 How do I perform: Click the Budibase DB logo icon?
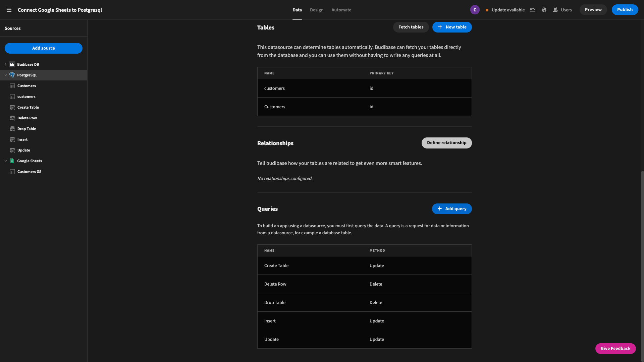point(12,64)
